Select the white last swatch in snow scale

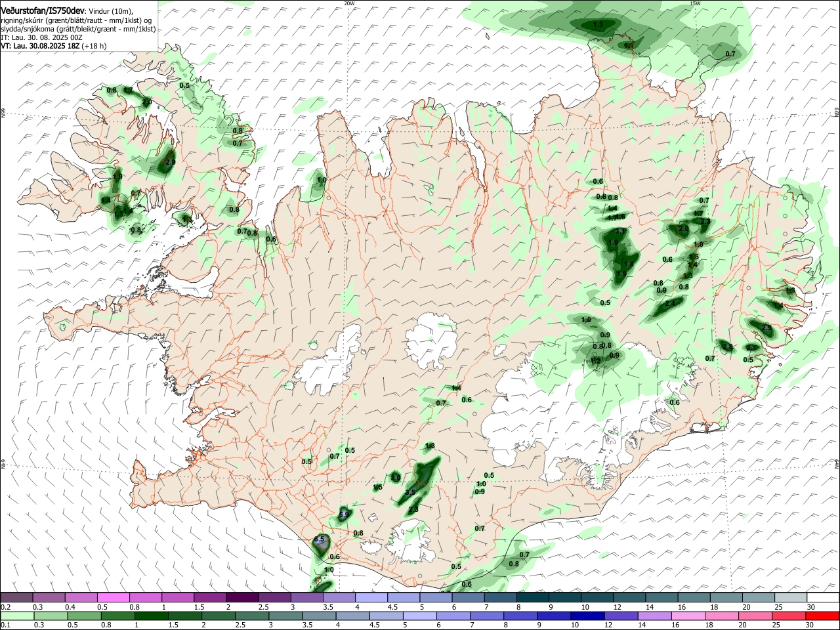click(x=823, y=597)
